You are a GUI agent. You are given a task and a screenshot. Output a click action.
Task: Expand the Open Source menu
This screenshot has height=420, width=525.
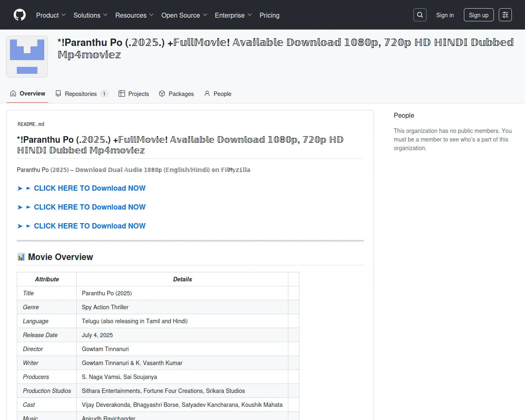tap(185, 15)
